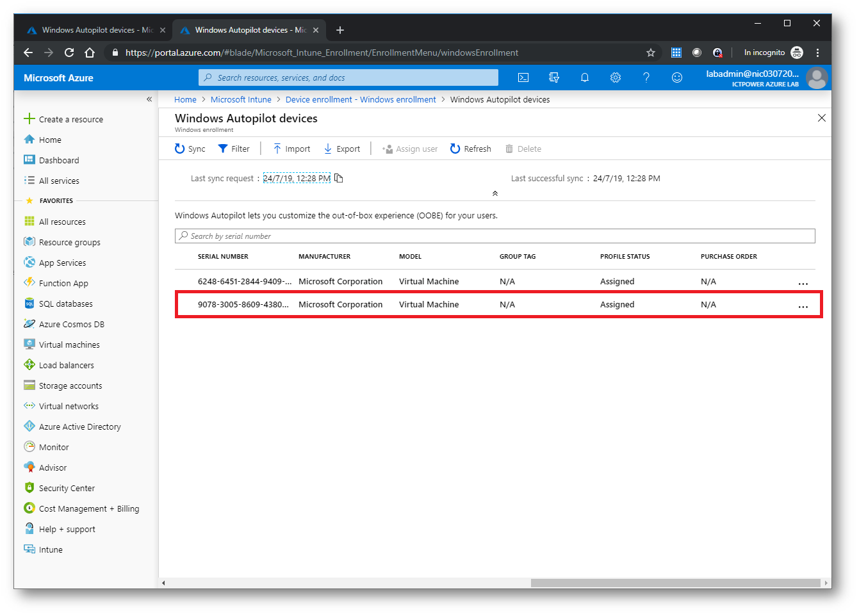Focus the Azure search resources box
859x616 pixels.
[348, 77]
